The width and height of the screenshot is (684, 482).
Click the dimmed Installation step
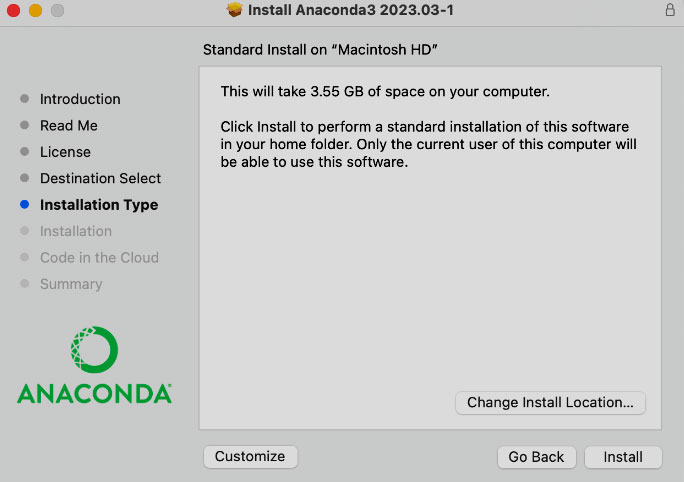pos(76,231)
